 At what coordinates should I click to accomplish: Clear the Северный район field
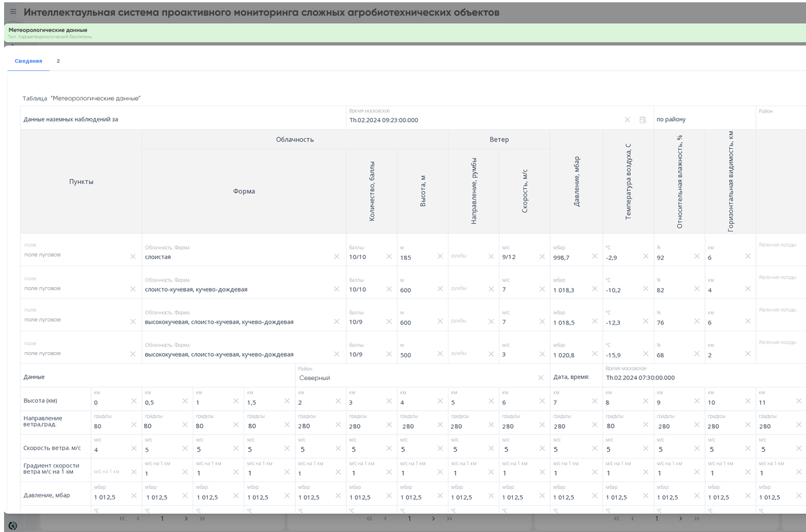tap(541, 378)
